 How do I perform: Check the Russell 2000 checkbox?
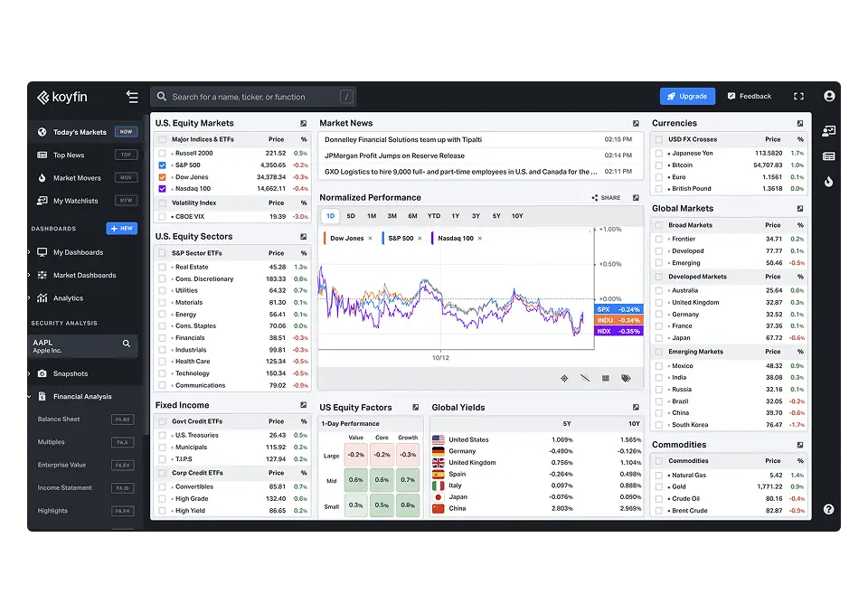point(162,154)
